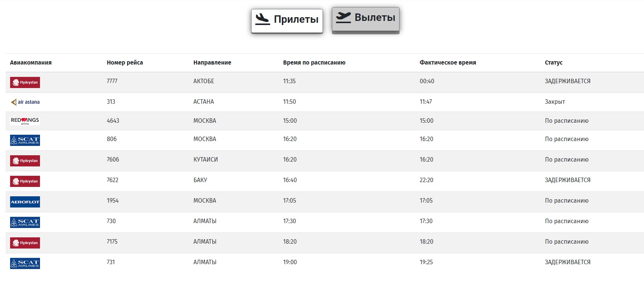
Task: Click the FlyArystan logo for flight 7777
Action: [x=25, y=82]
